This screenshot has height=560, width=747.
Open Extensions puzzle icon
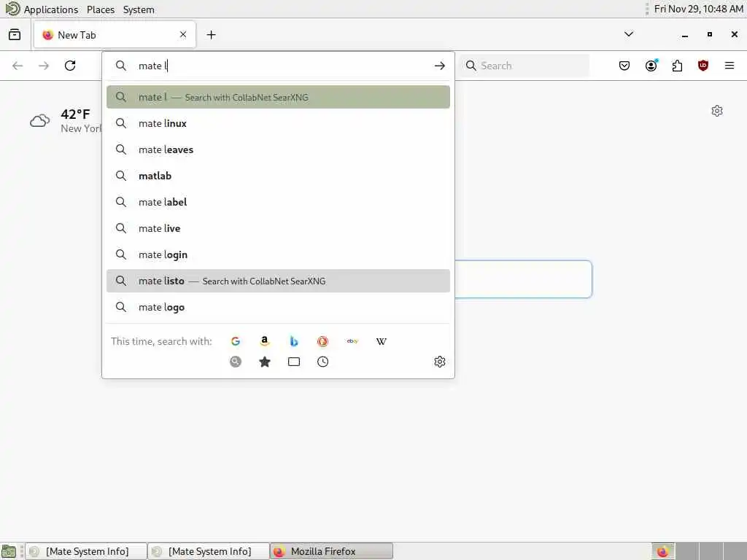677,66
